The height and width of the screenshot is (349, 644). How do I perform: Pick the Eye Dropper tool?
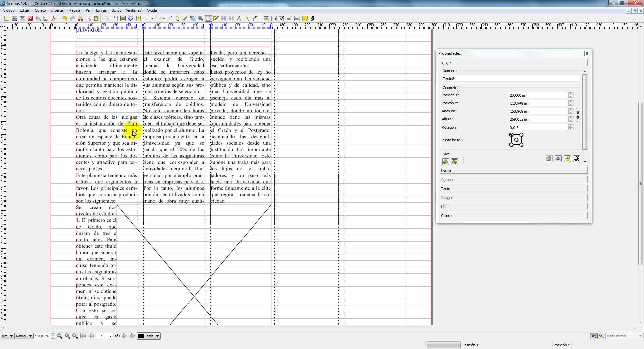pos(255,19)
